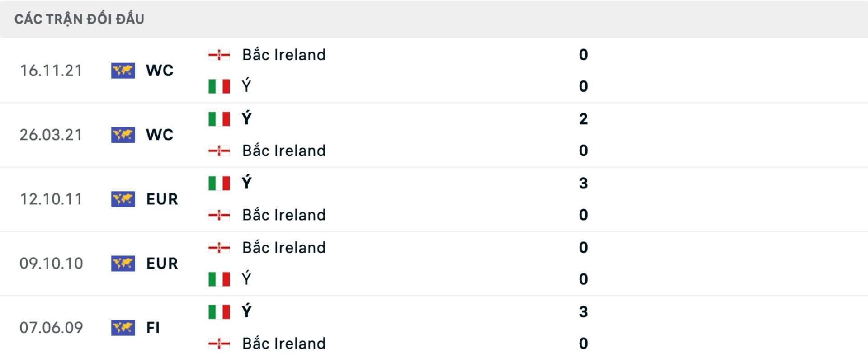
Task: Click Italy's score 3 in 12.10.11 match
Action: (583, 183)
